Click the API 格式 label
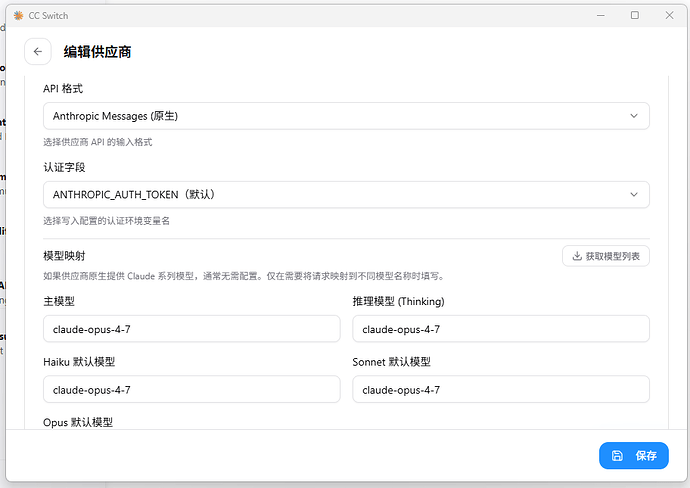The height and width of the screenshot is (488, 690). (63, 88)
